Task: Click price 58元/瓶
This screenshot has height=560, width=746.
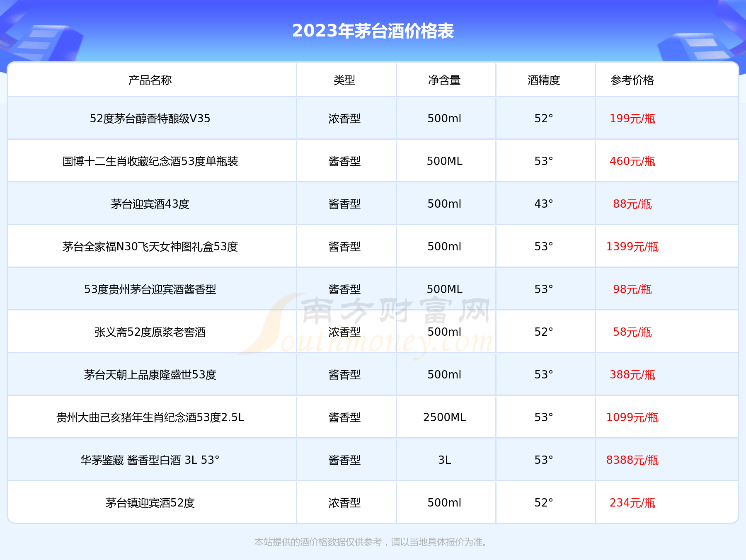Action: click(632, 332)
